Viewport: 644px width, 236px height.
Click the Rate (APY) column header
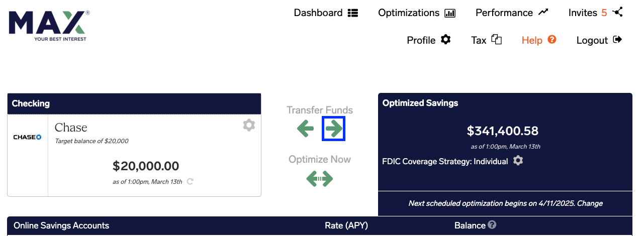tap(346, 225)
